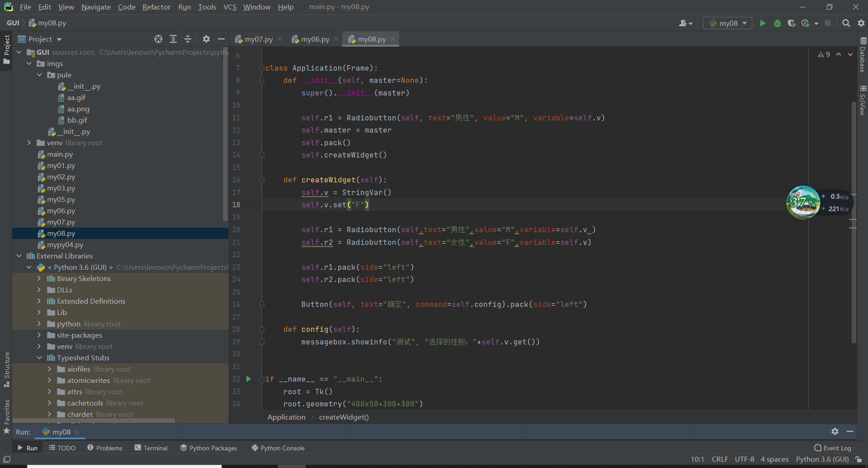The width and height of the screenshot is (868, 468).
Task: Open the Favorites side tool window
Action: coord(7,416)
